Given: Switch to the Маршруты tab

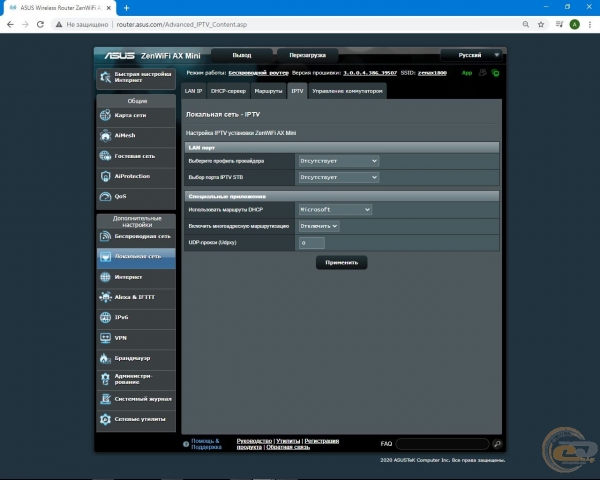Looking at the screenshot, I should click(x=268, y=91).
